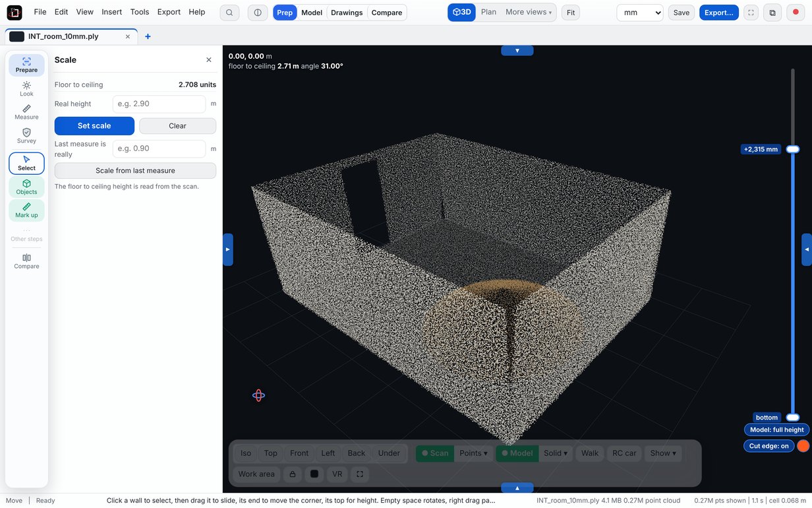Viewport: 812px width, 508px height.
Task: Click the info circle icon
Action: [x=258, y=13]
